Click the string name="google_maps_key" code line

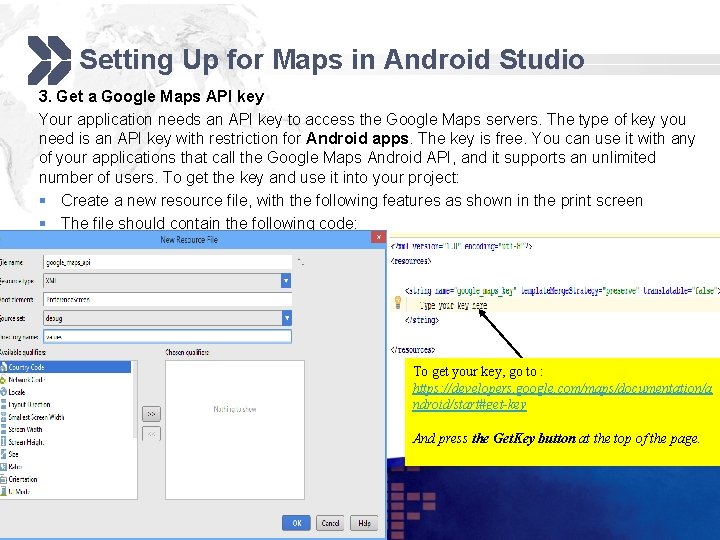(x=562, y=291)
